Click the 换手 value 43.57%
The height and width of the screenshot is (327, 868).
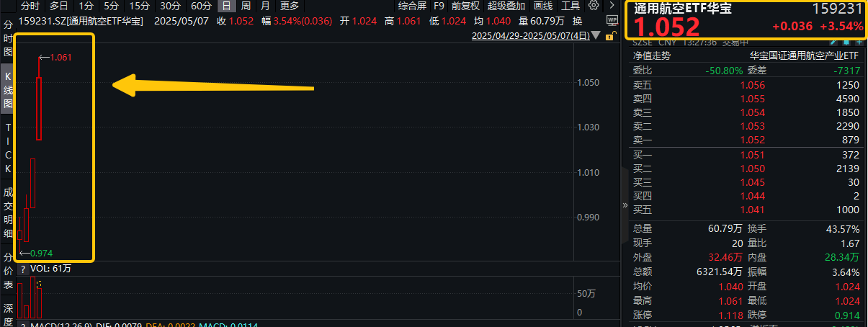point(841,229)
